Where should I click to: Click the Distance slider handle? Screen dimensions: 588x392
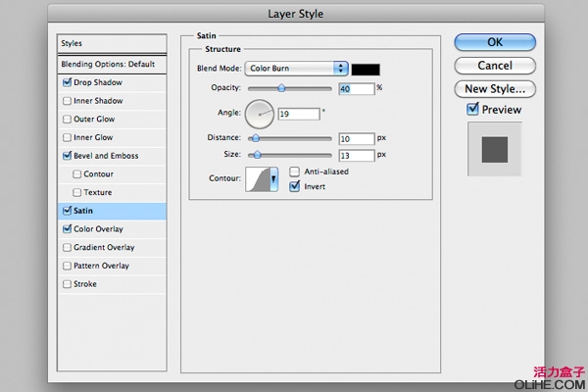click(x=256, y=138)
